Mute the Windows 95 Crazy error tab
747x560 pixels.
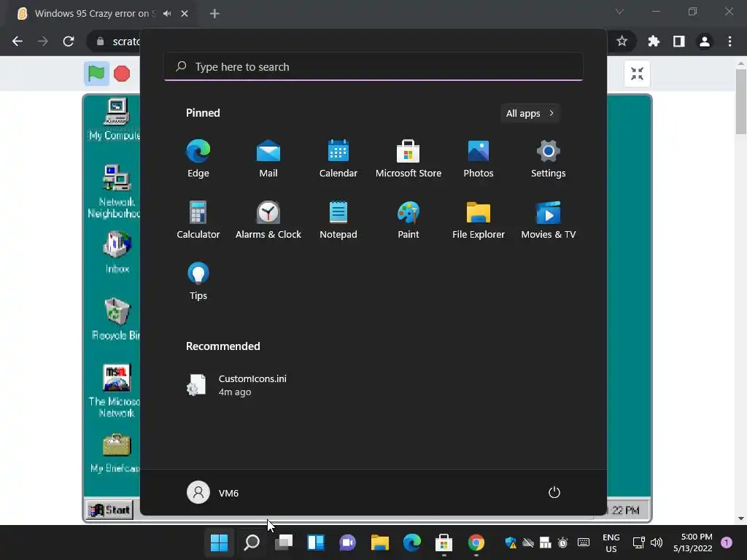pos(167,13)
